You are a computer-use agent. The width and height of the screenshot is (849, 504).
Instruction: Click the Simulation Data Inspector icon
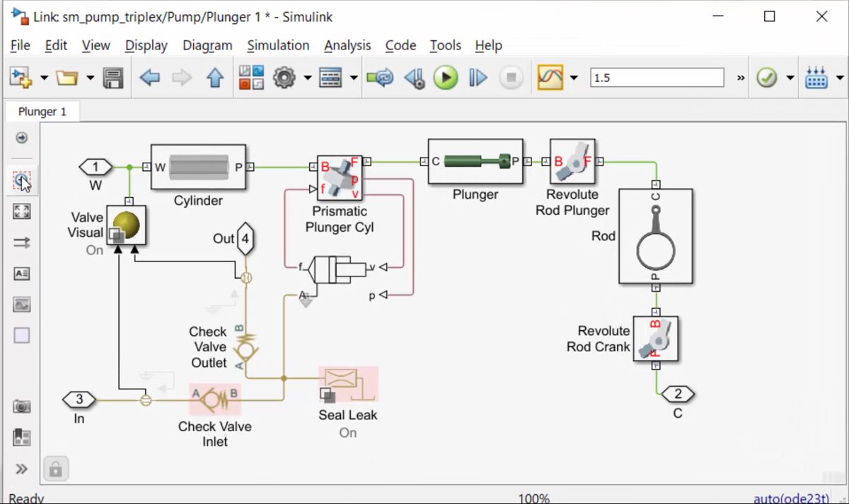pos(550,78)
